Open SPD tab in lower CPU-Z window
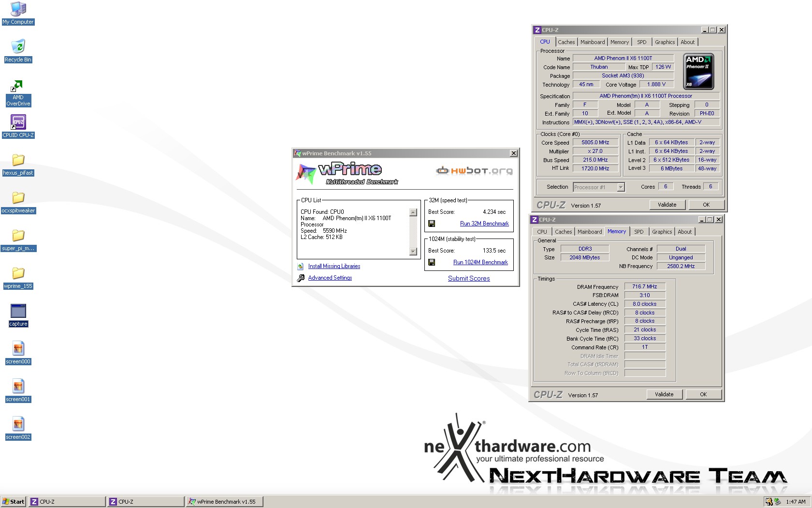Viewport: 812px width, 508px height. (638, 232)
